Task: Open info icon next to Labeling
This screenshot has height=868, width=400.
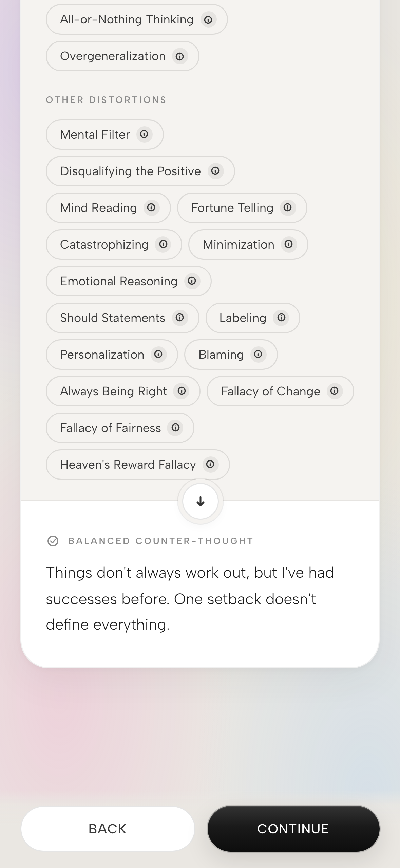Action: pyautogui.click(x=281, y=318)
